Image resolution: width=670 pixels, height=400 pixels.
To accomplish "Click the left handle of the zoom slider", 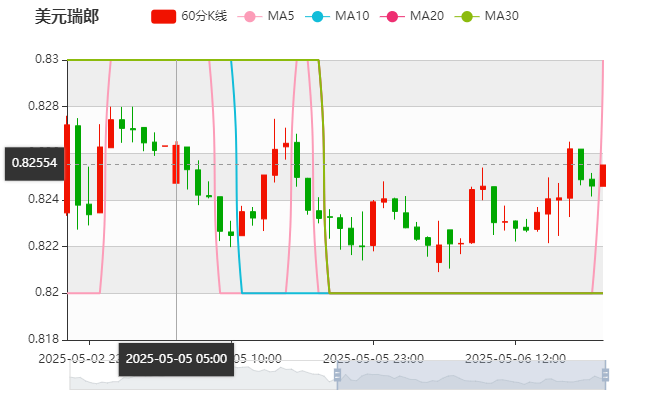I will (335, 376).
